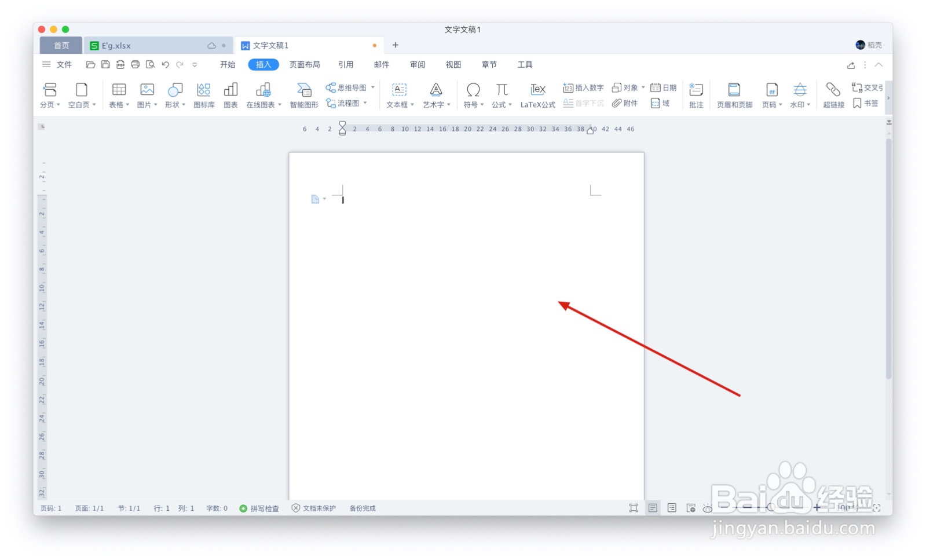Open the 开始 ribbon tab

coord(228,64)
